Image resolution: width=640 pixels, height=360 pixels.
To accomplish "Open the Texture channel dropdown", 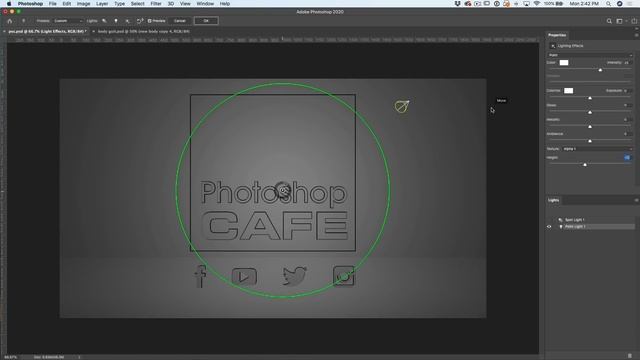I will pos(597,149).
